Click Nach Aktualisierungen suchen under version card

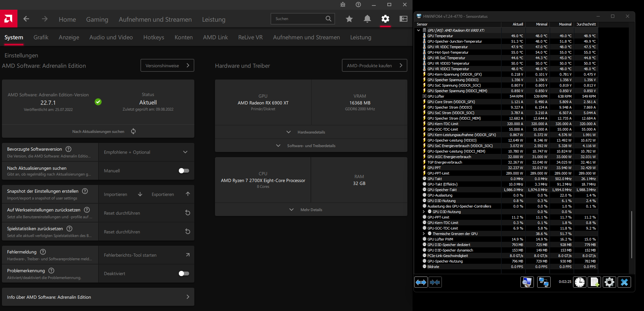98,132
